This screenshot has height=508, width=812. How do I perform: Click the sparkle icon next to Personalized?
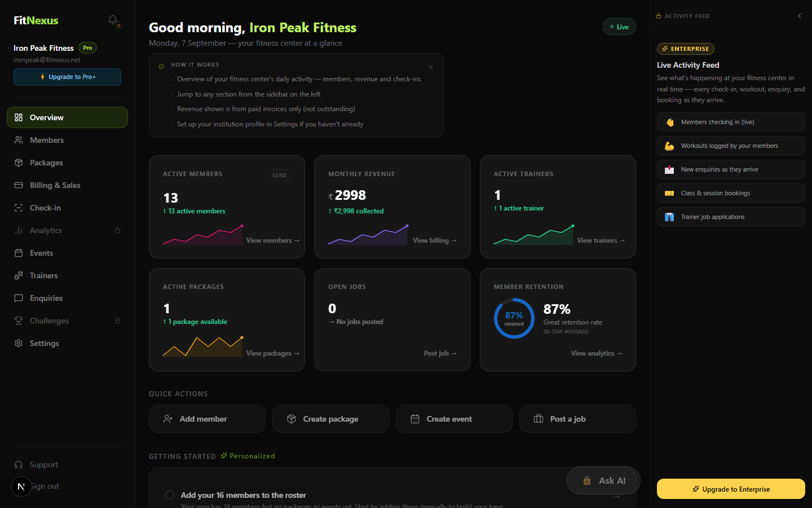(x=224, y=456)
